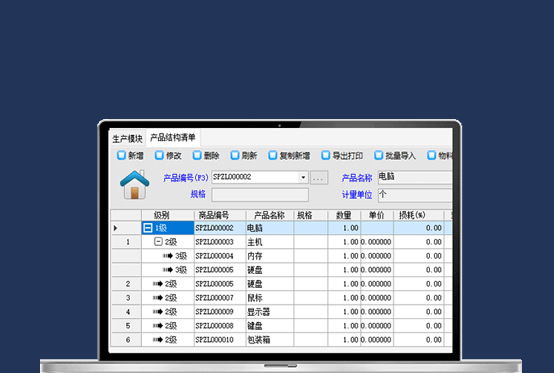This screenshot has height=373, width=554.
Task: Select the SPZL000007 cell
Action: pos(220,298)
